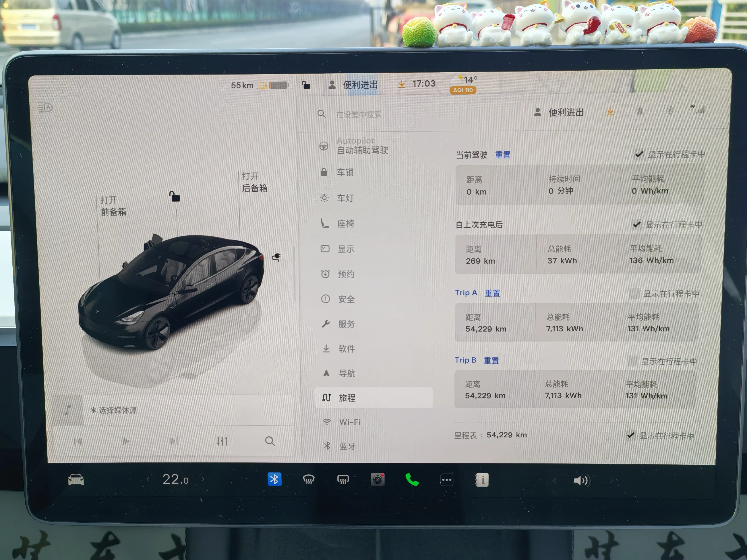747x560 pixels.
Task: Tap the charge port plug icon
Action: (276, 258)
